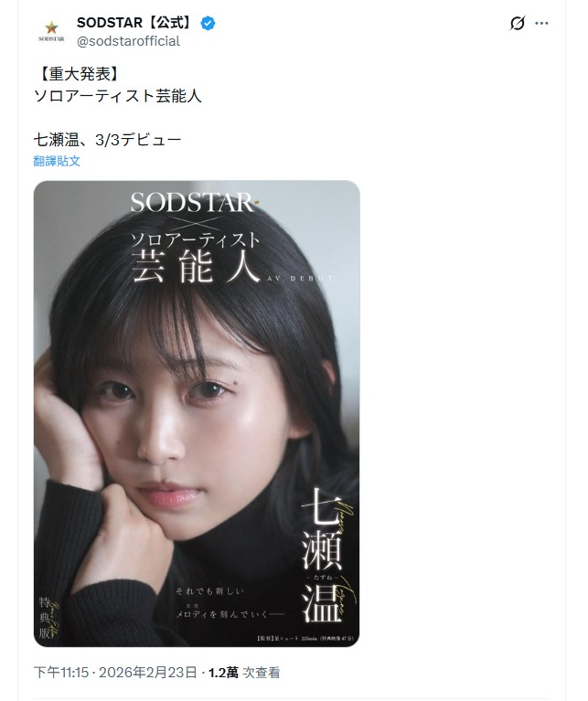Viewport: 588px width, 701px height.
Task: Click the 次查看 views label
Action: (262, 673)
